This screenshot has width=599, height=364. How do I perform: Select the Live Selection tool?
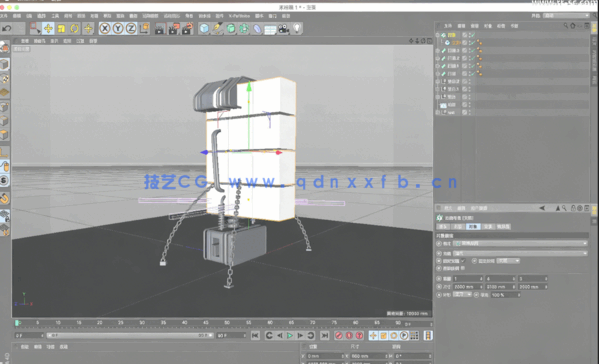pos(35,28)
